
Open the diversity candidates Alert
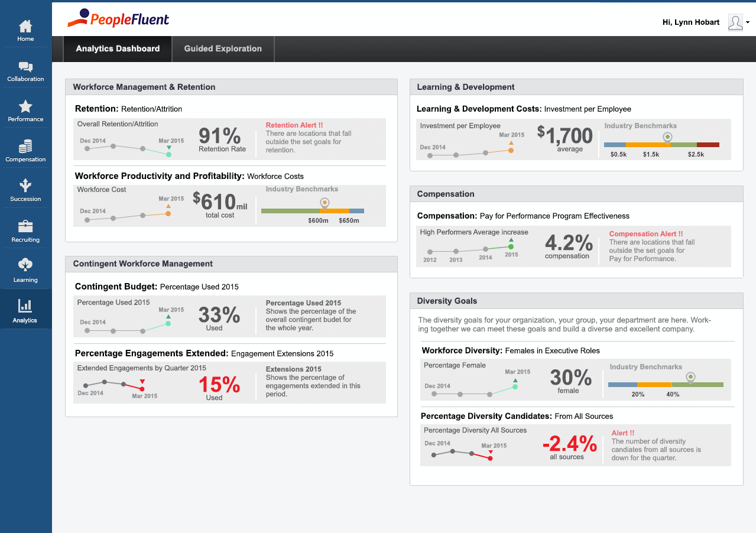coord(623,433)
